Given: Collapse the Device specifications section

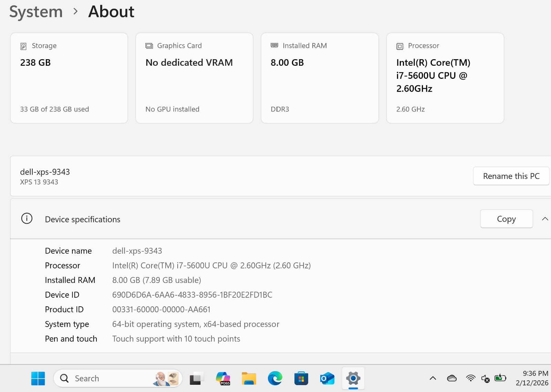Looking at the screenshot, I should pos(545,219).
